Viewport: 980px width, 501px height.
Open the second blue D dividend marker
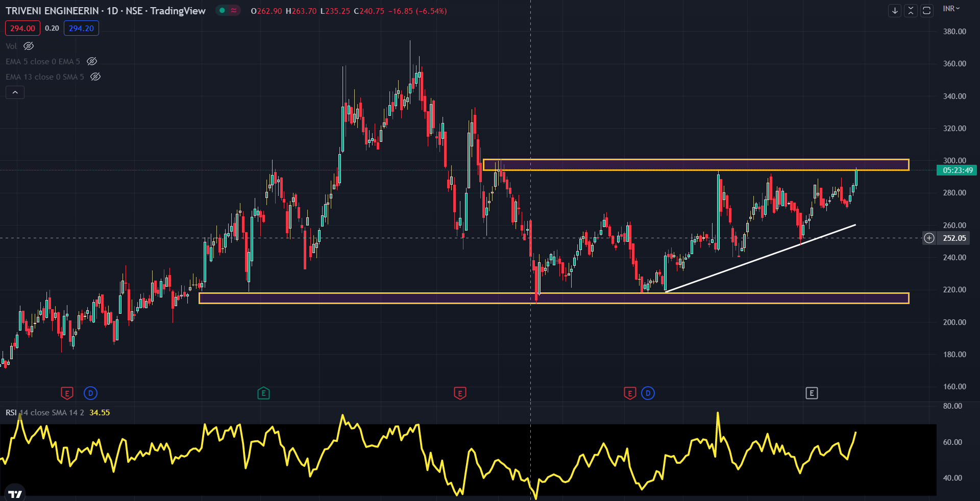click(x=648, y=393)
